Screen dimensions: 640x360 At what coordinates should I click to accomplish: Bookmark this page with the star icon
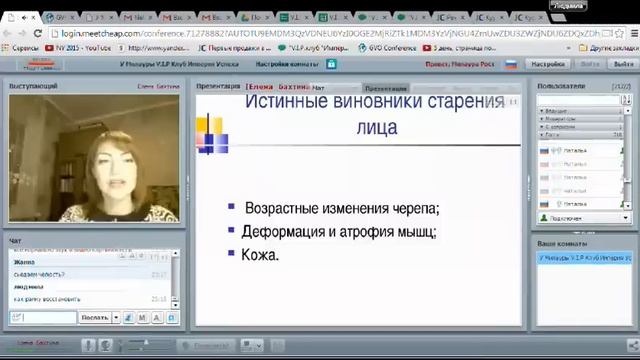[x=619, y=33]
